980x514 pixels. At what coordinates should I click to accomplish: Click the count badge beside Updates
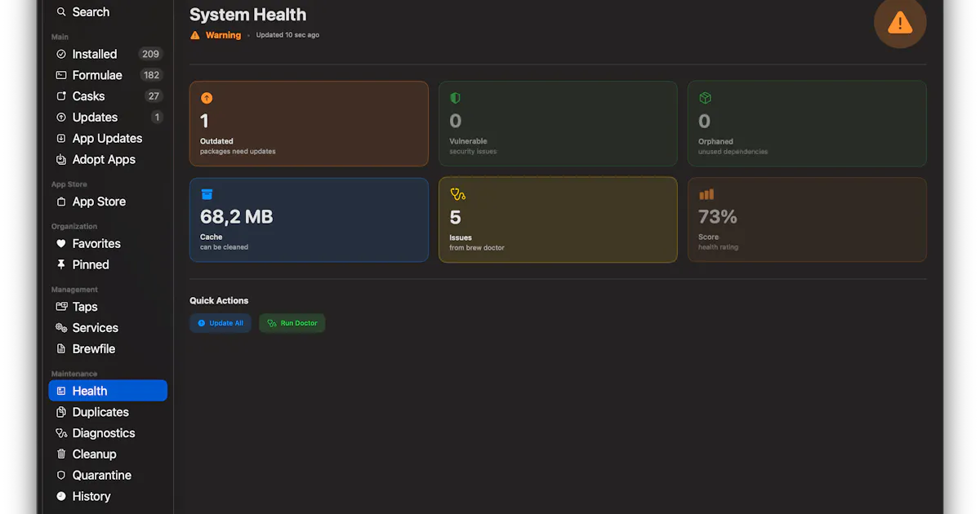(x=157, y=117)
